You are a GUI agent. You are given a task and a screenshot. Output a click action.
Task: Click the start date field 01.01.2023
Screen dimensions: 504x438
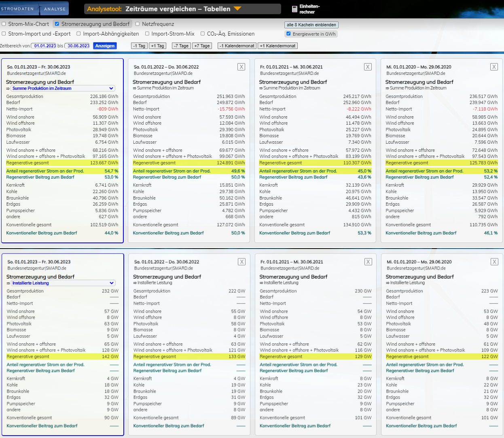[x=44, y=46]
